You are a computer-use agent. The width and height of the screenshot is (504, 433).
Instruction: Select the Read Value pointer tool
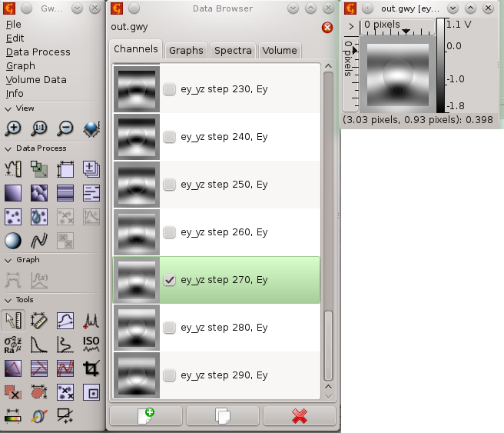pos(13,319)
